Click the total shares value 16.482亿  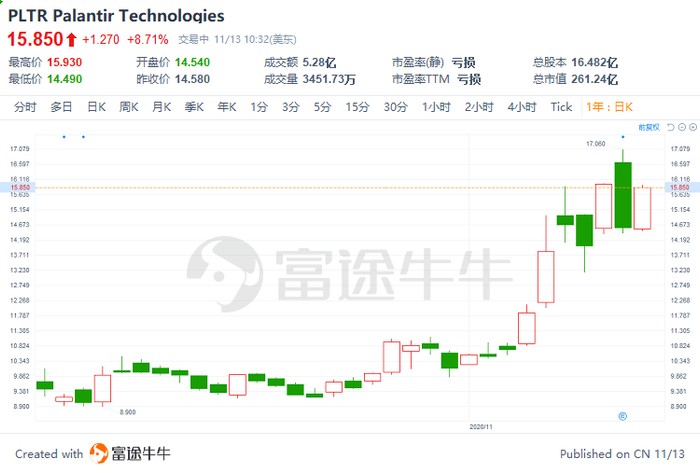click(x=595, y=62)
